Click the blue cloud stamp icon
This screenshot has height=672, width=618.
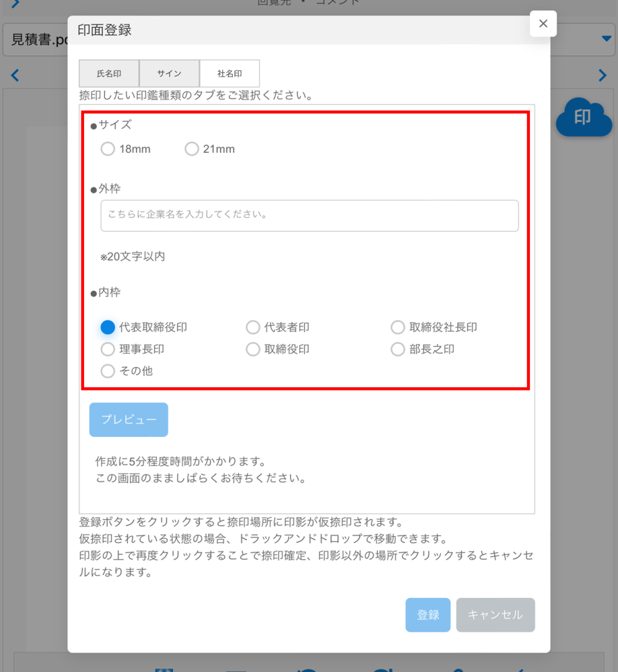(x=583, y=118)
